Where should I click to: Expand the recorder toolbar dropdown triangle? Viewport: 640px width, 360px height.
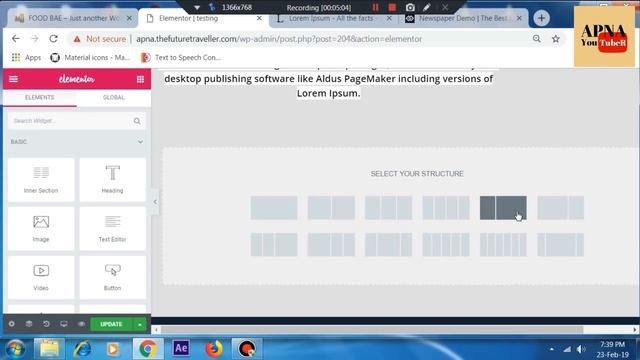(x=197, y=7)
